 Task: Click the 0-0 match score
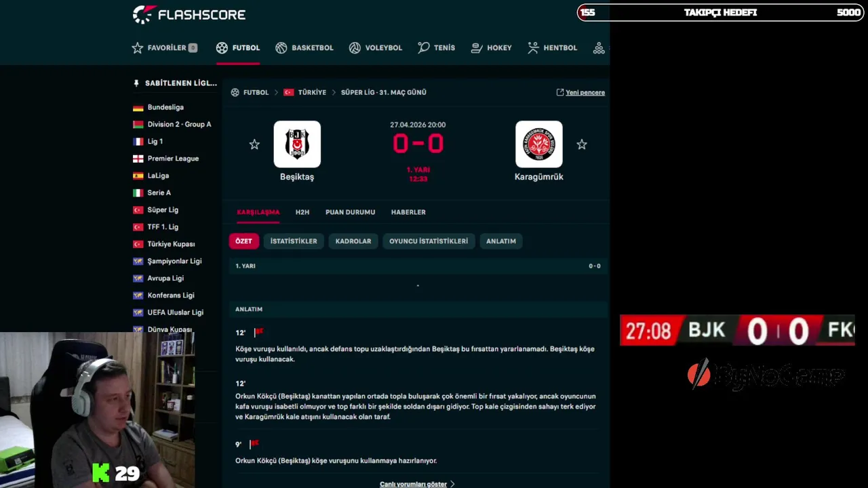(x=418, y=144)
